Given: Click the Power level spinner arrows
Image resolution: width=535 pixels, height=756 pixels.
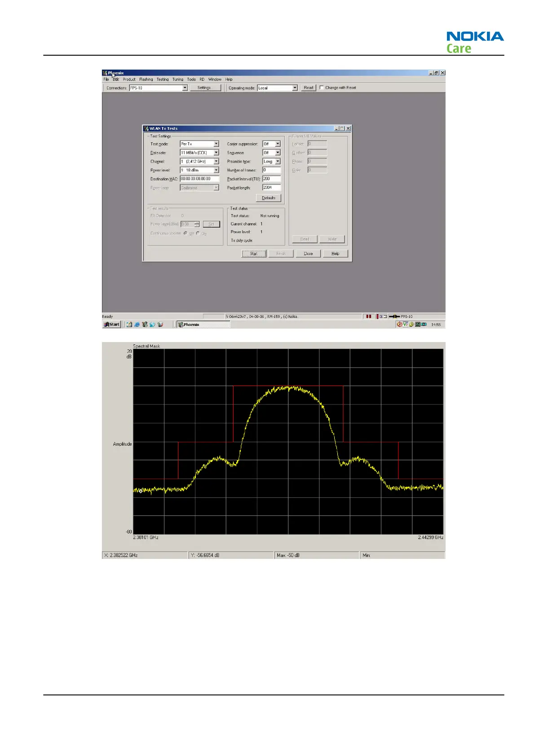Looking at the screenshot, I should point(197,224).
